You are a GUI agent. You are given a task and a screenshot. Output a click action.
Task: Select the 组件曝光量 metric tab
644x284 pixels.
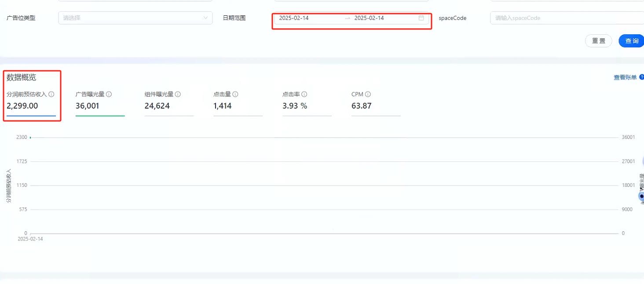[169, 104]
